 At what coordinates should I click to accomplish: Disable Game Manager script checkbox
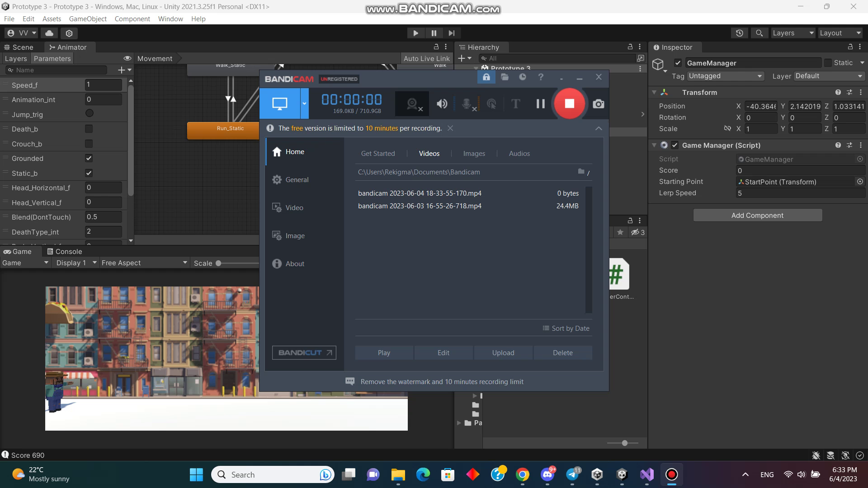(675, 145)
